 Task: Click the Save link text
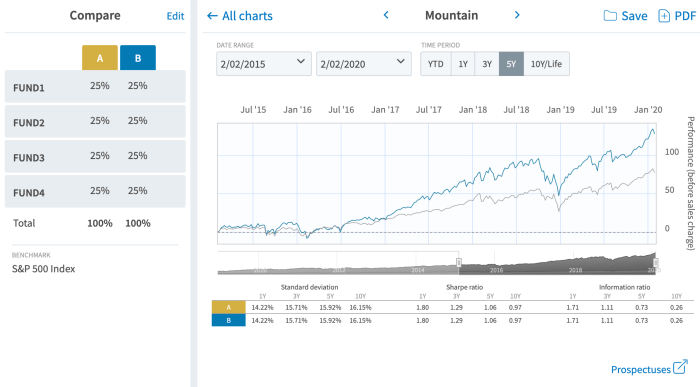(634, 16)
